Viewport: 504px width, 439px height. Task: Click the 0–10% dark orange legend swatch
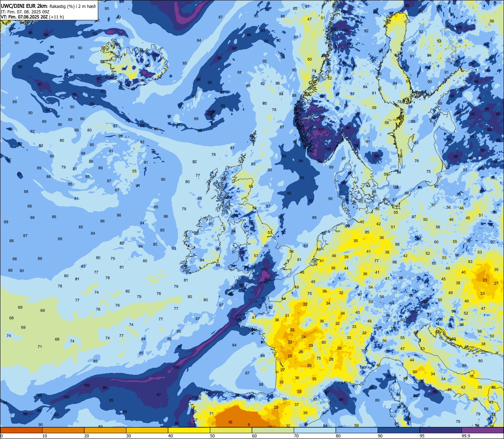[21, 430]
